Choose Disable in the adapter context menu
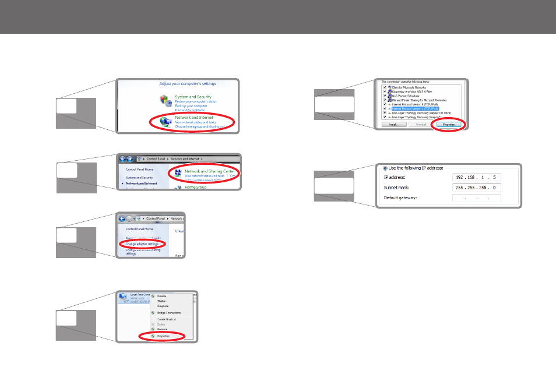This screenshot has height=392, width=556. pos(161,296)
